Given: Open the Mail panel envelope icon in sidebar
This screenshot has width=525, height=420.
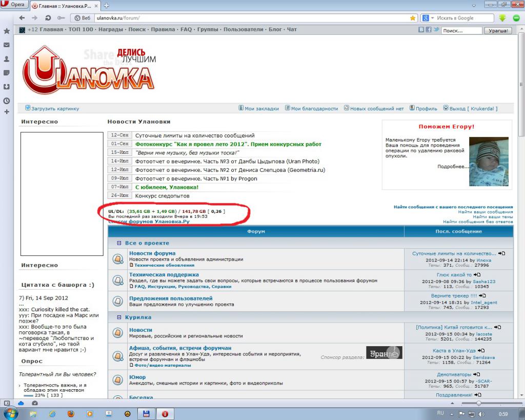Looking at the screenshot, I should (7, 45).
